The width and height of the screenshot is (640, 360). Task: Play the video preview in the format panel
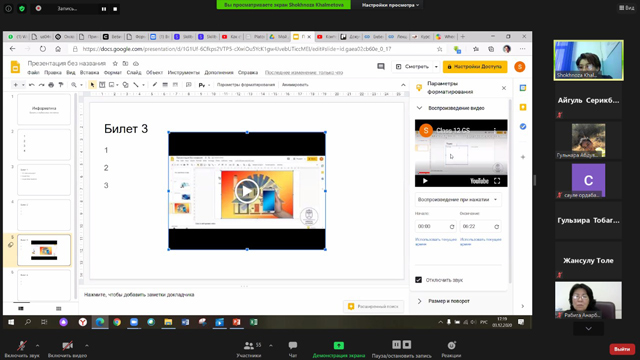point(425,181)
